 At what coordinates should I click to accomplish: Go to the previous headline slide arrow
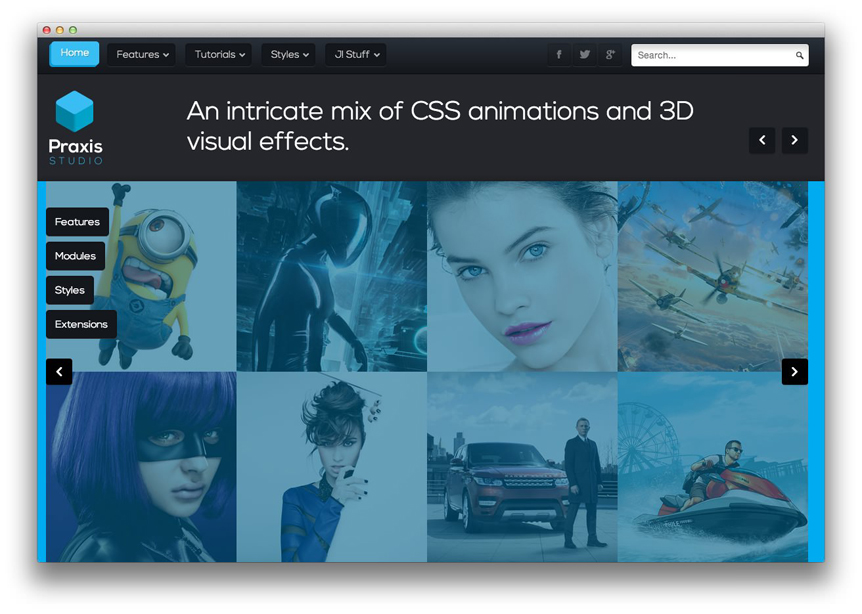click(762, 140)
